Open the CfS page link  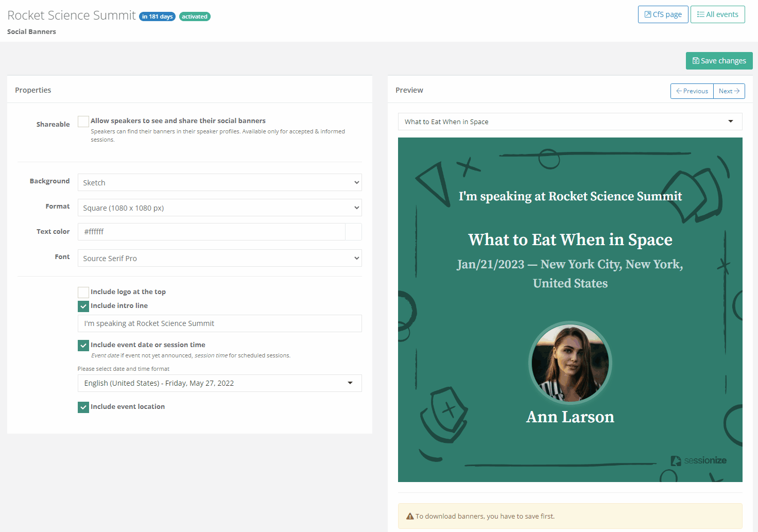tap(663, 14)
